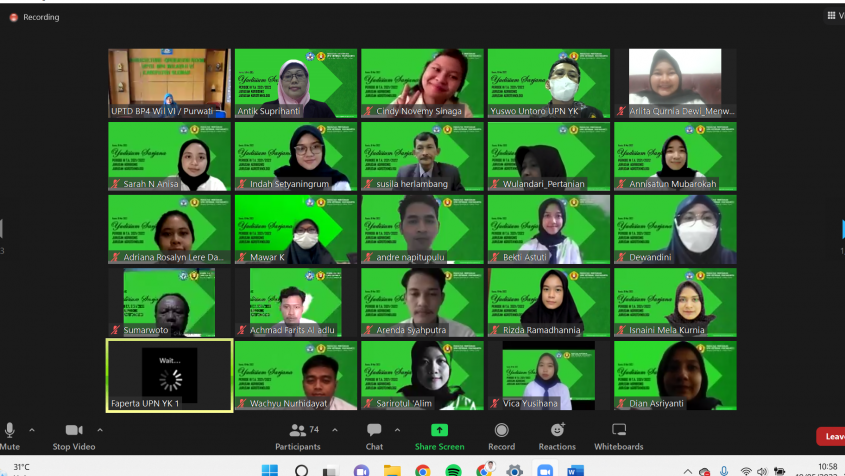This screenshot has height=476, width=845.
Task: Open Reactions menu
Action: point(557,436)
